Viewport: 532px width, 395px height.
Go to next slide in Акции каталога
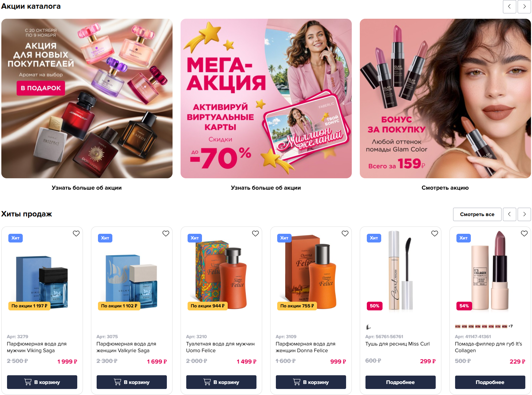524,7
